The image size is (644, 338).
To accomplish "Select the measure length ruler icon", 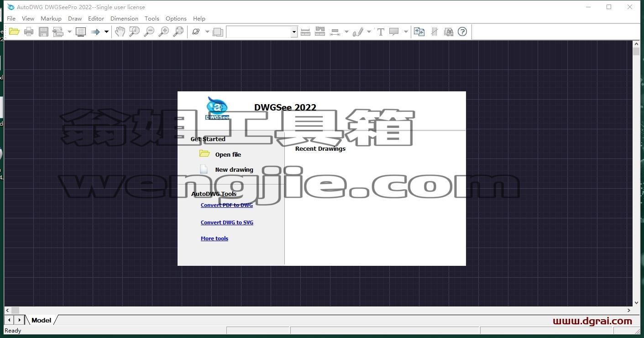I will [x=306, y=32].
